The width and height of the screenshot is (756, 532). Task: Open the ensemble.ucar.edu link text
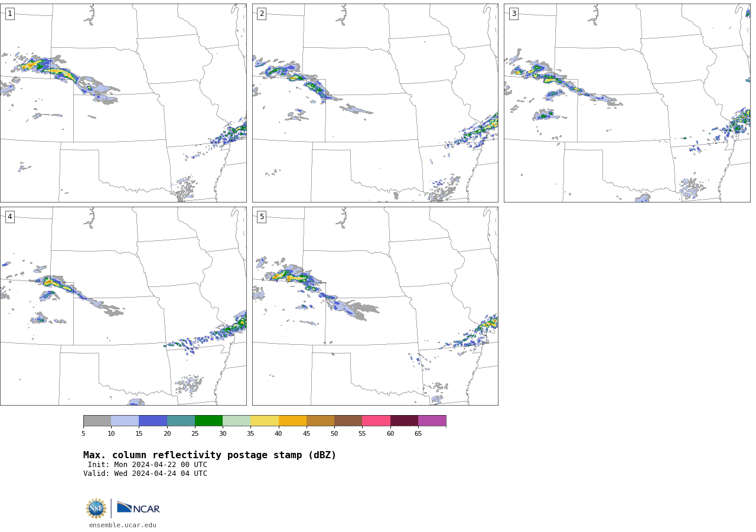tap(123, 526)
